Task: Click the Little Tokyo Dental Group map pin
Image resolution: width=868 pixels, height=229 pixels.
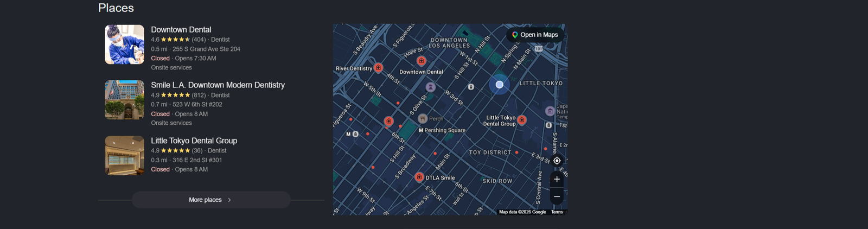Action: (x=522, y=120)
